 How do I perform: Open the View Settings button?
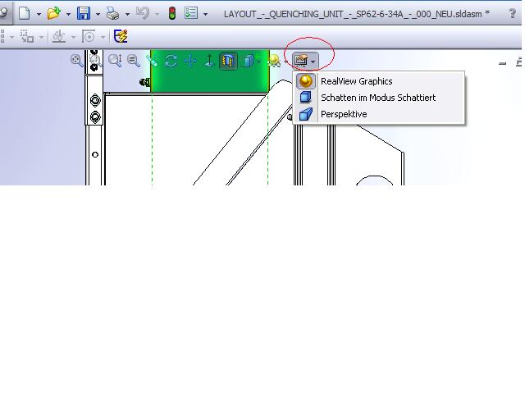[x=301, y=61]
